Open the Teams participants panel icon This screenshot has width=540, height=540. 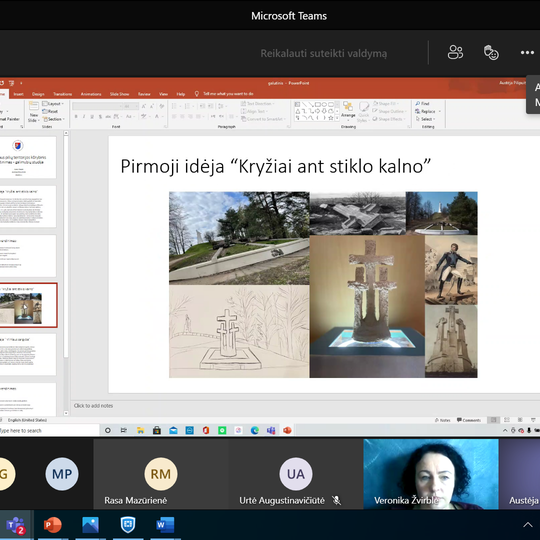pyautogui.click(x=455, y=53)
